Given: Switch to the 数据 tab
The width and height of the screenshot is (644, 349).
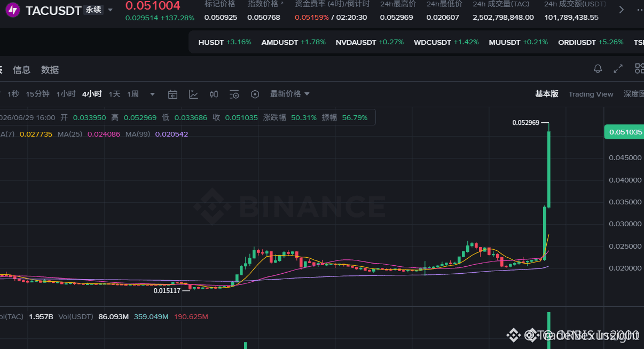Looking at the screenshot, I should pos(50,70).
